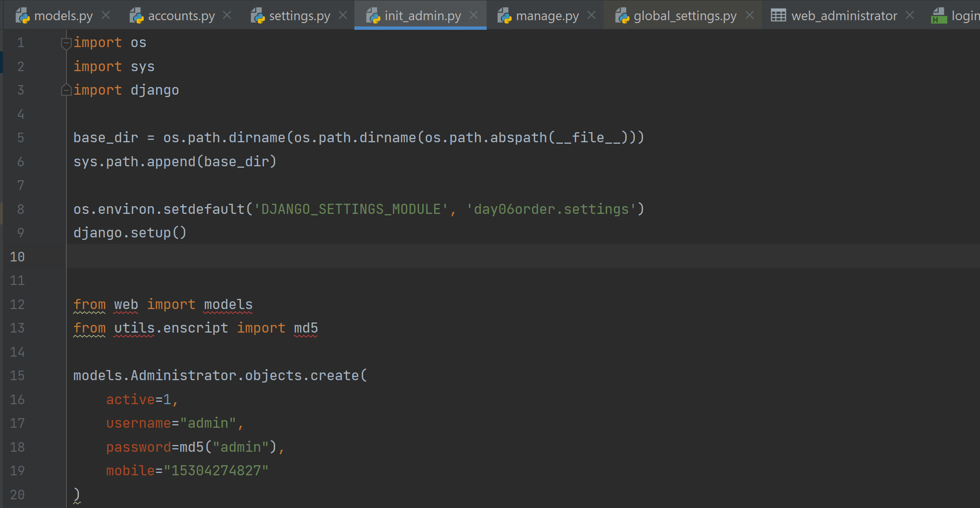
Task: Close the settings.py tab
Action: tap(343, 15)
